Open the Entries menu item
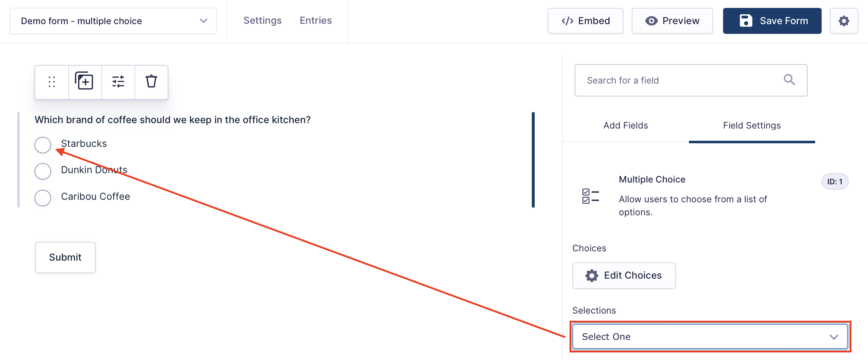 pos(316,21)
